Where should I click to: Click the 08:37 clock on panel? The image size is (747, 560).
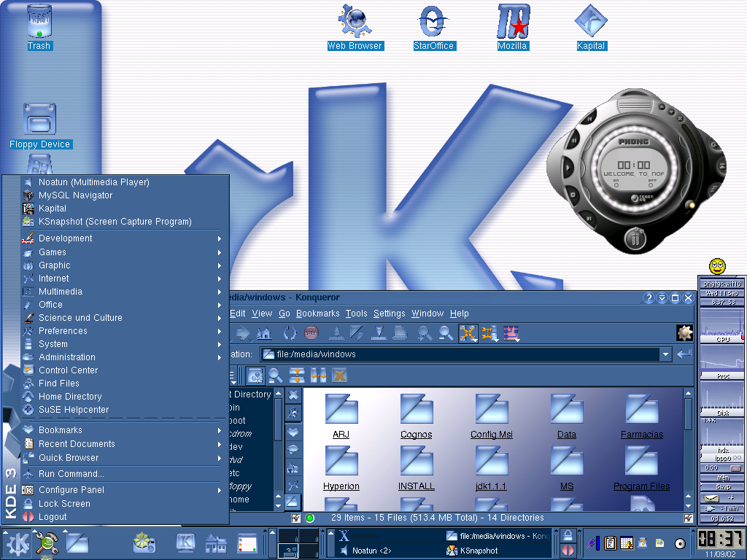coord(720,540)
